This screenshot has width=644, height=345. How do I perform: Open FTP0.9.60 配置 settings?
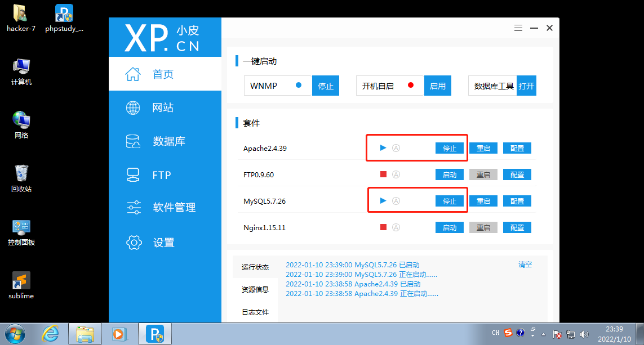[517, 175]
